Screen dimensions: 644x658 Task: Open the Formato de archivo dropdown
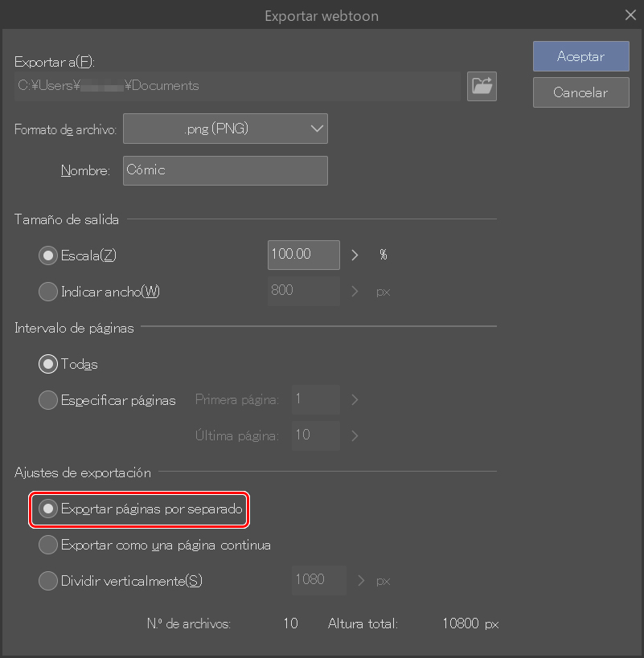225,129
